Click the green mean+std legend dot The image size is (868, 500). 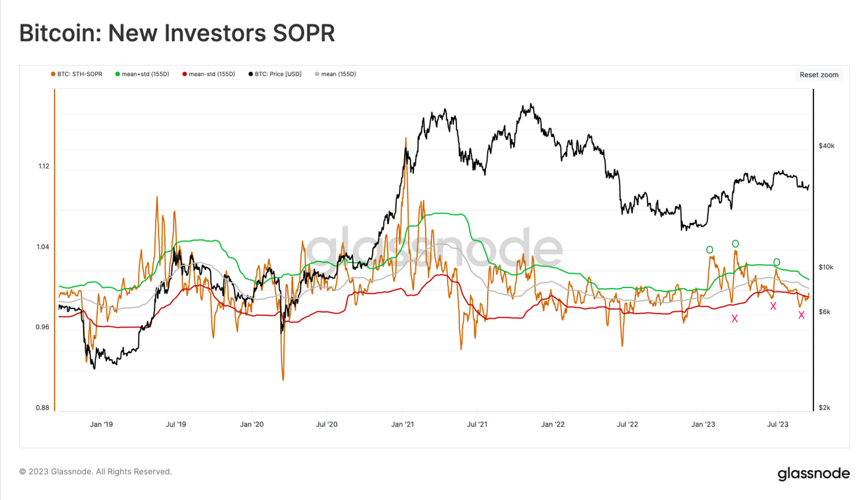118,74
